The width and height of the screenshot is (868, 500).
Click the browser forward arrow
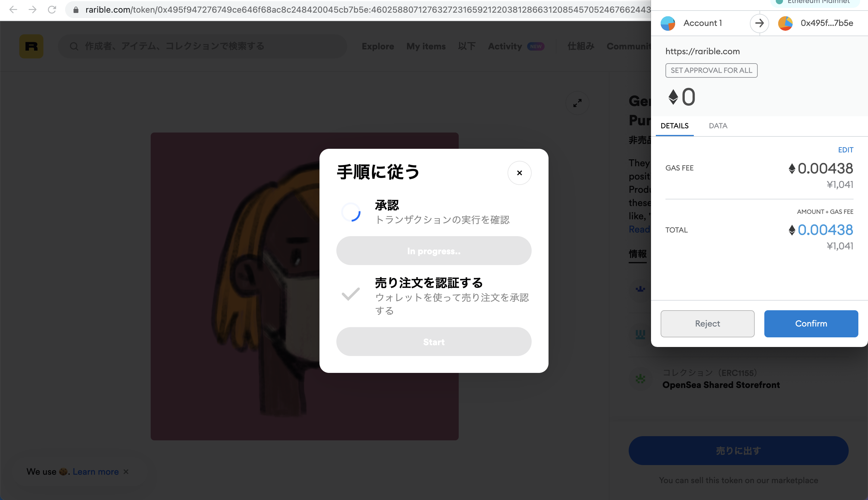point(33,10)
